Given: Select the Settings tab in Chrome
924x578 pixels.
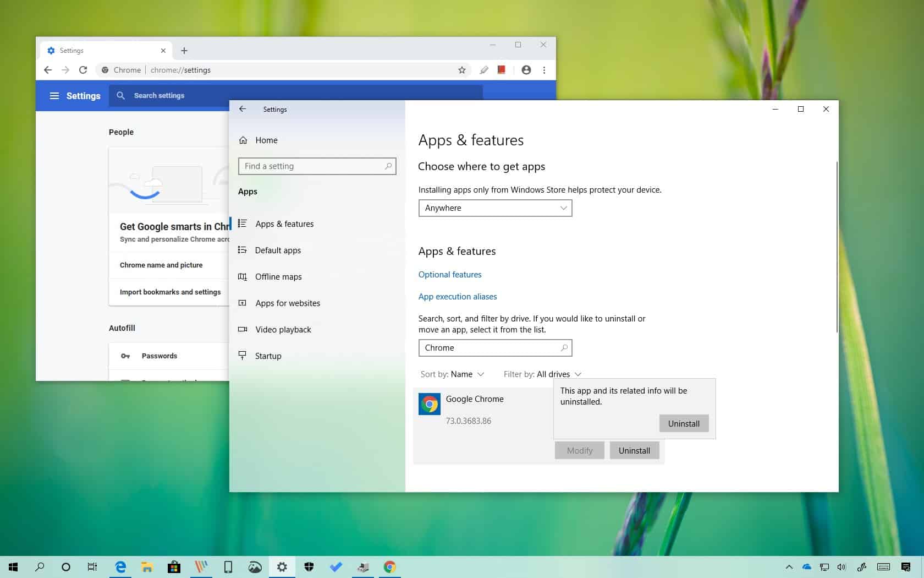Looking at the screenshot, I should click(106, 51).
